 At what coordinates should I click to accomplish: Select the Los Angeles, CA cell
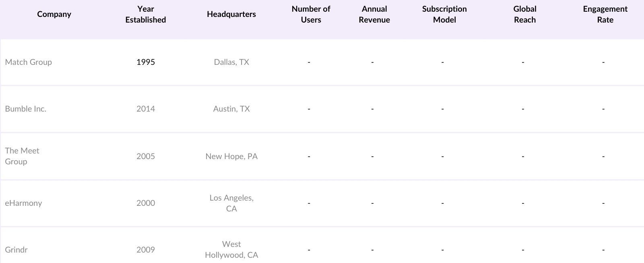[231, 203]
